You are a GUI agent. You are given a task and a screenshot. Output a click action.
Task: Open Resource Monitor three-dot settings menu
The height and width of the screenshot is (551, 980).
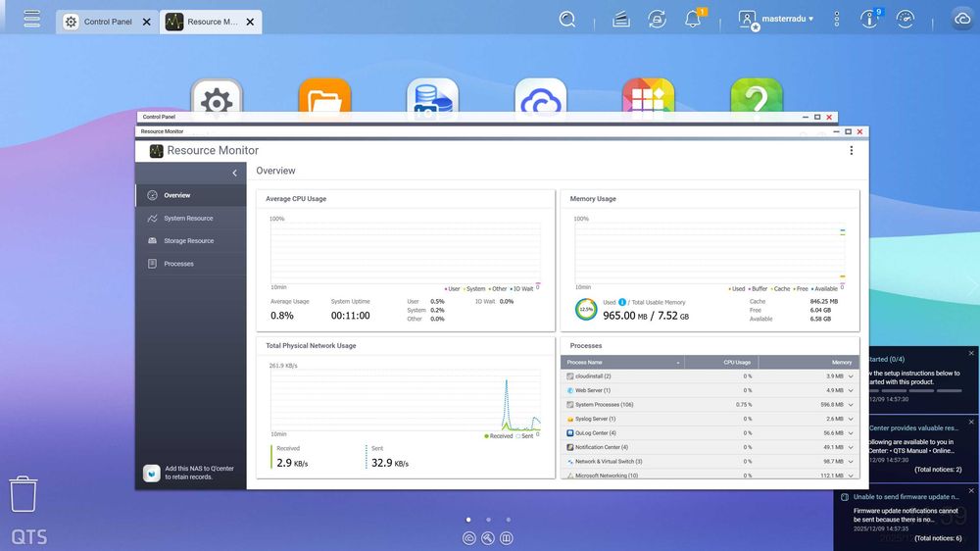[x=852, y=150]
